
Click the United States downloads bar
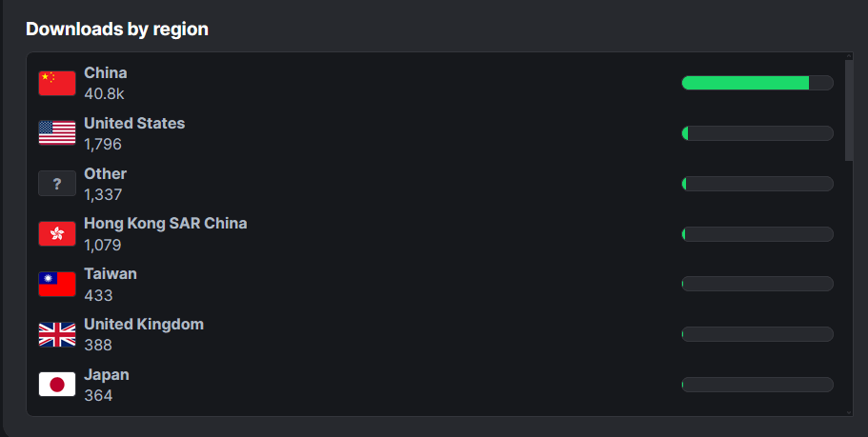(x=757, y=133)
